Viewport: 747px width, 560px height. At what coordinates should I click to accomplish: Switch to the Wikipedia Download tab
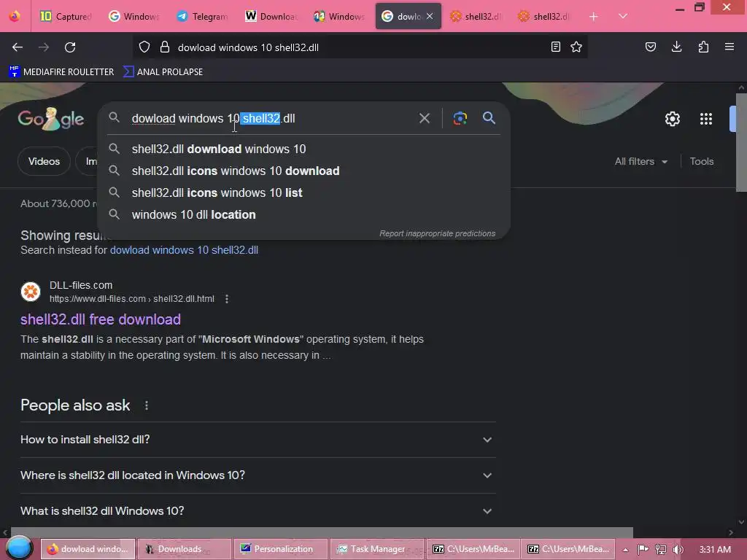coord(271,16)
